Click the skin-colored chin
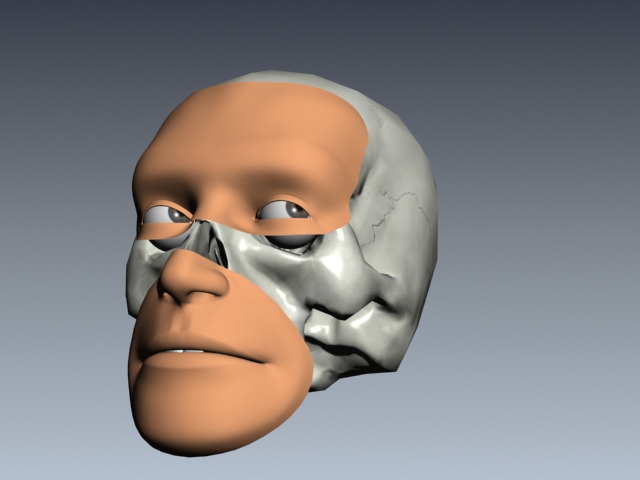This screenshot has width=640, height=480. [x=190, y=420]
